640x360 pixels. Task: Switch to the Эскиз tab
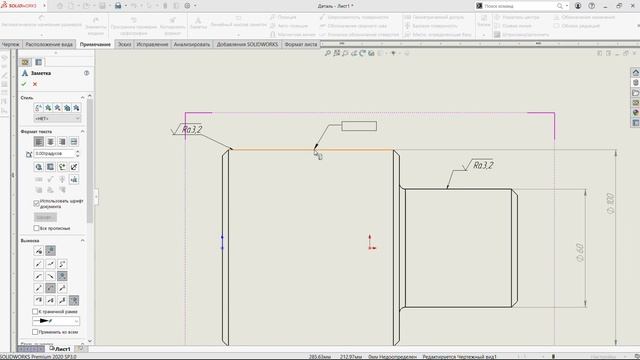coord(124,44)
